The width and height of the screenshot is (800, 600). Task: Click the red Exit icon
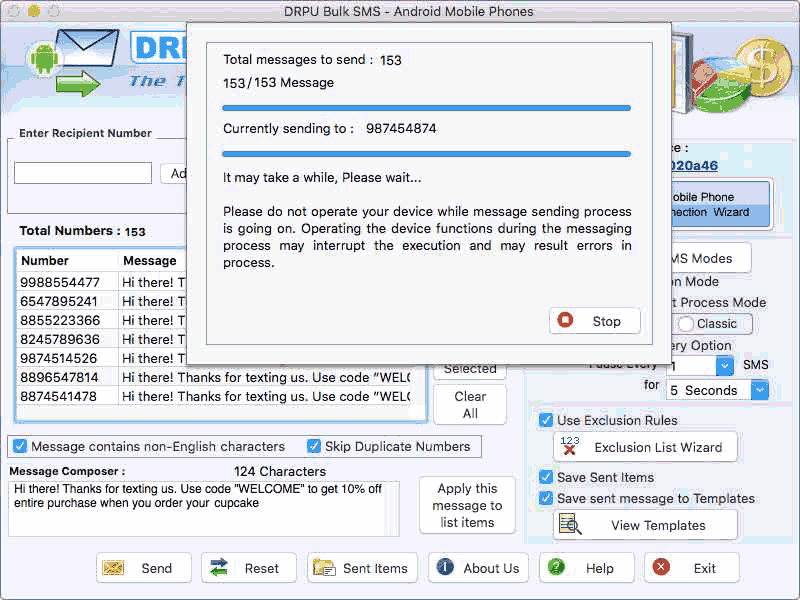[x=663, y=567]
